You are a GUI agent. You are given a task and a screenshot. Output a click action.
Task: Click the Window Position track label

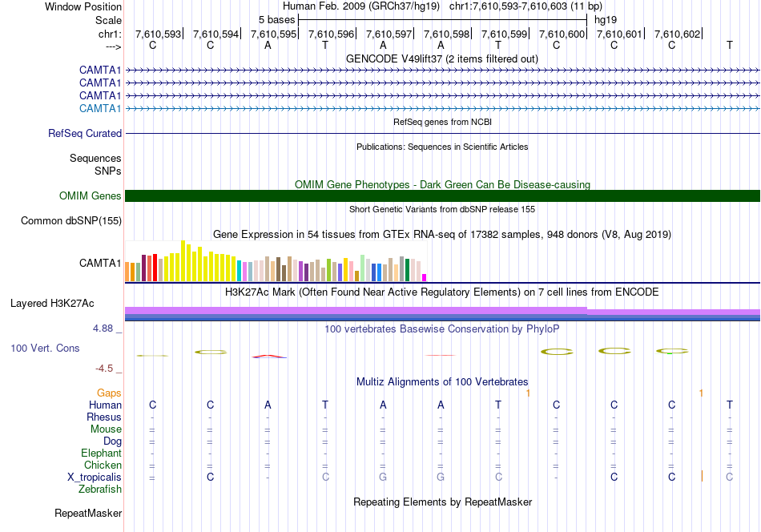[x=83, y=6]
